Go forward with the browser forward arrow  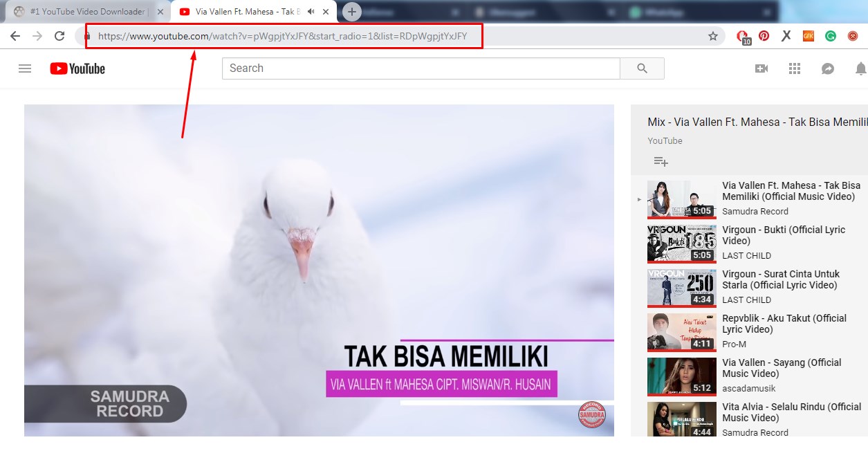37,36
